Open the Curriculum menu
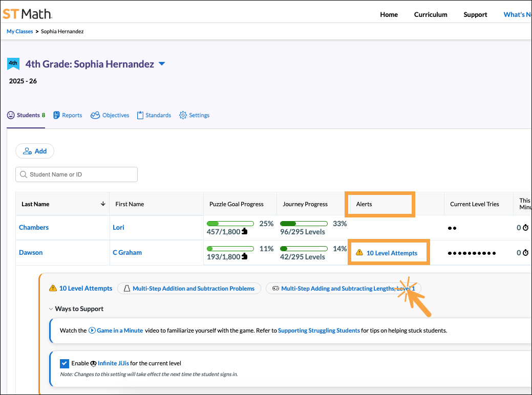The height and width of the screenshot is (395, 532). point(431,14)
